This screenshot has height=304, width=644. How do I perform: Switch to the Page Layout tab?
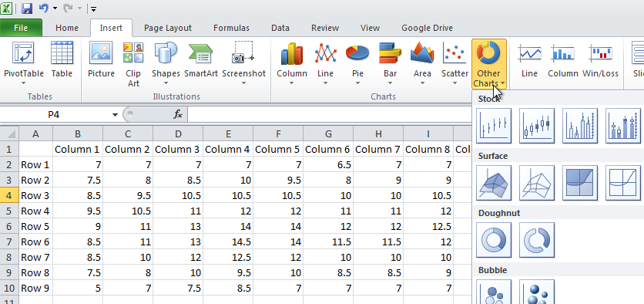[x=168, y=28]
